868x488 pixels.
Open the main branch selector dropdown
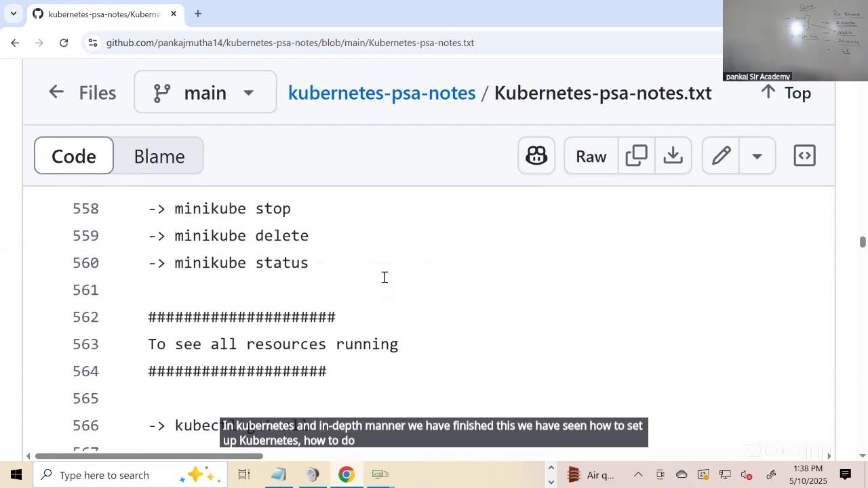point(205,92)
